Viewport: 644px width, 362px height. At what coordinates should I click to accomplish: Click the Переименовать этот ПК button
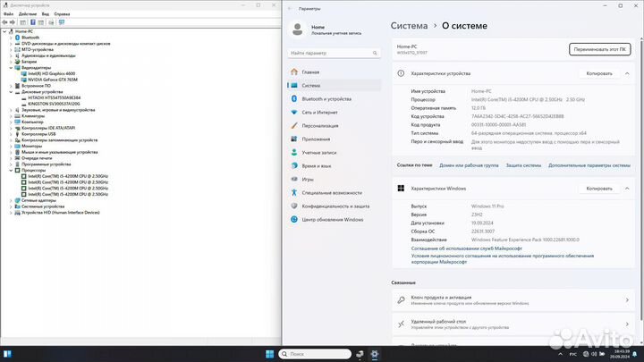[x=599, y=49]
